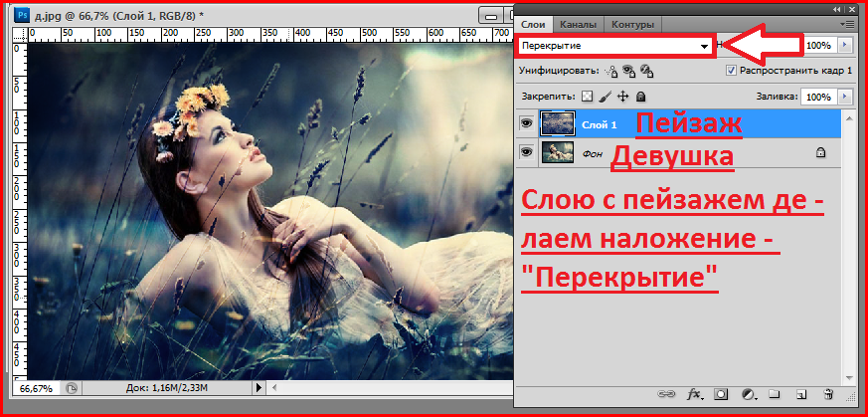This screenshot has width=868, height=417.
Task: Click the link layers icon
Action: pyautogui.click(x=665, y=394)
